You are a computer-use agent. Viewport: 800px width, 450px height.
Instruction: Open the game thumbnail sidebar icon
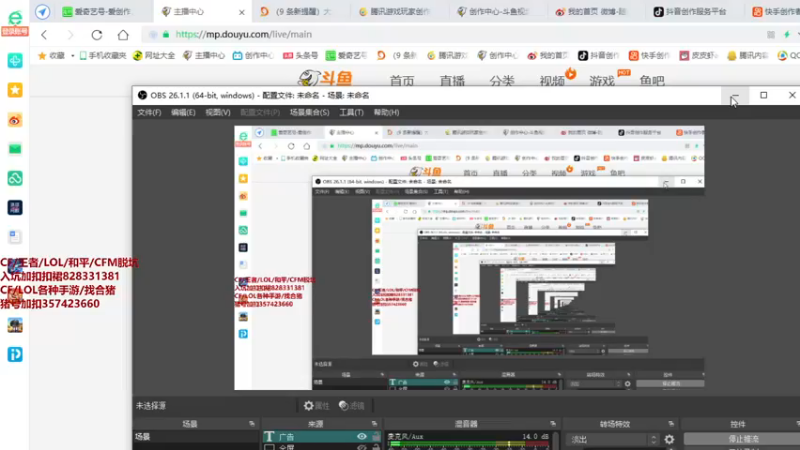coord(15,326)
